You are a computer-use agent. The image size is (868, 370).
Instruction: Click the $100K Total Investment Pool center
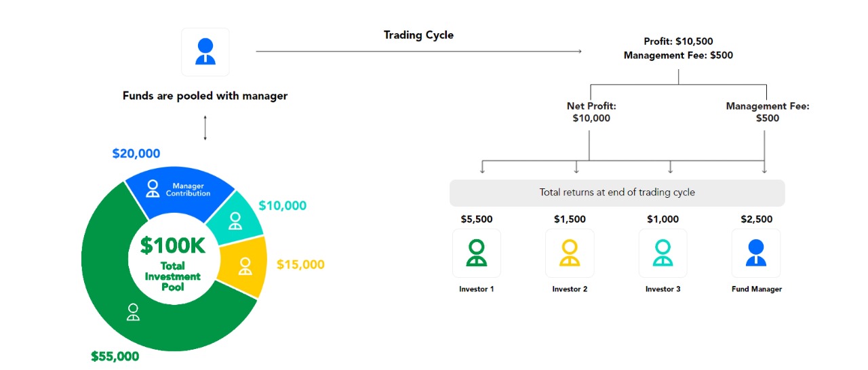(172, 262)
